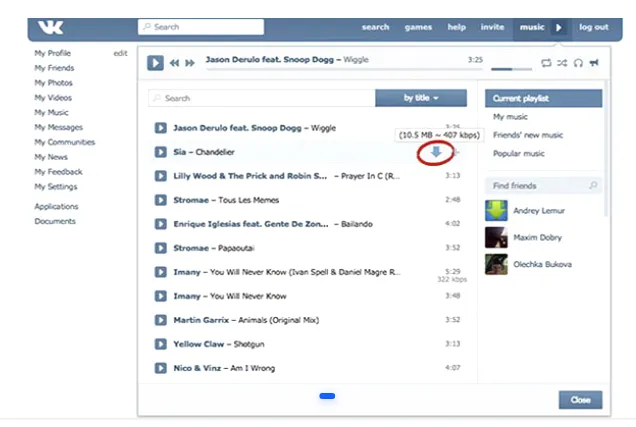Open Maxim Dobry's avatar

point(496,237)
